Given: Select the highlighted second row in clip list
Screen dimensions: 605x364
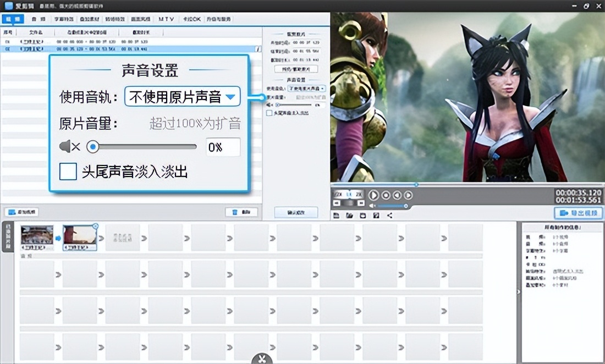Looking at the screenshot, I should (x=131, y=49).
